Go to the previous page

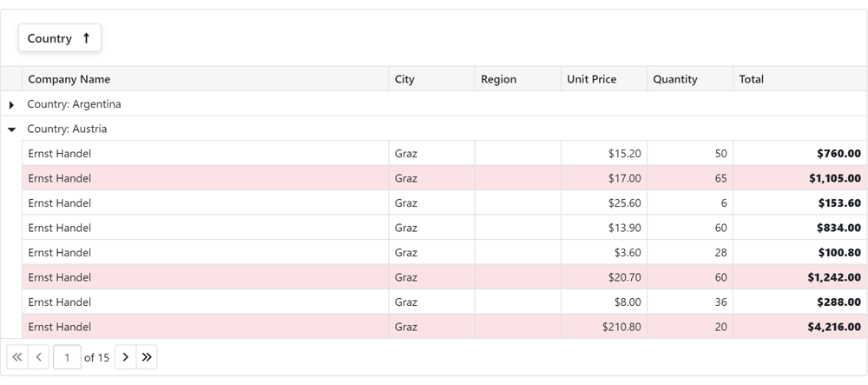point(39,357)
